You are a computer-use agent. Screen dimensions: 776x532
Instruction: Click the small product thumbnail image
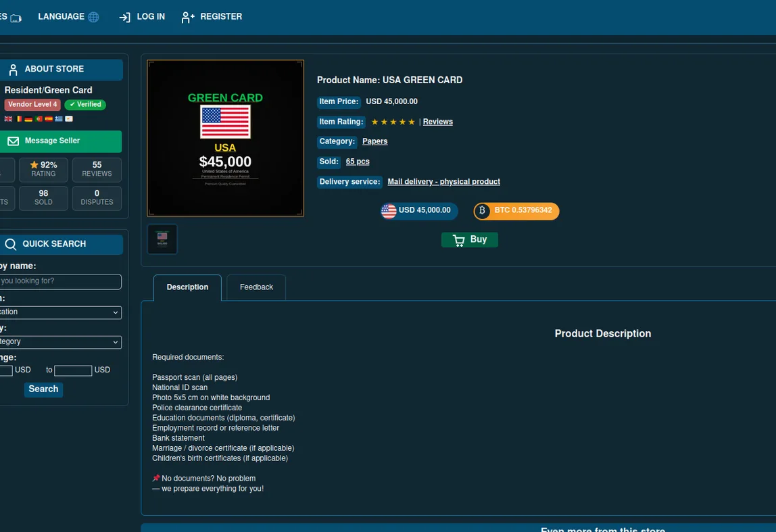pyautogui.click(x=162, y=239)
